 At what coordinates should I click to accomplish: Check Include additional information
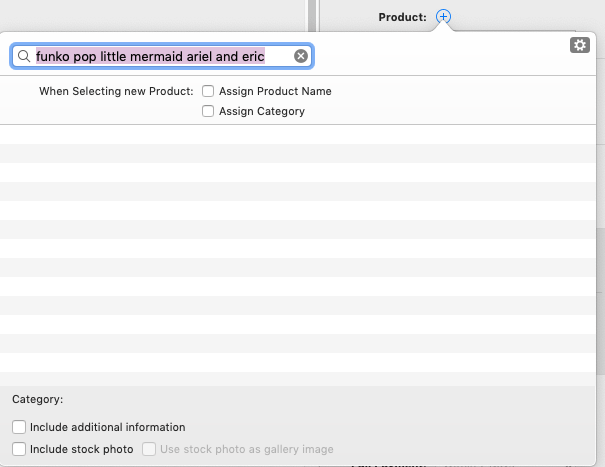[x=19, y=427]
